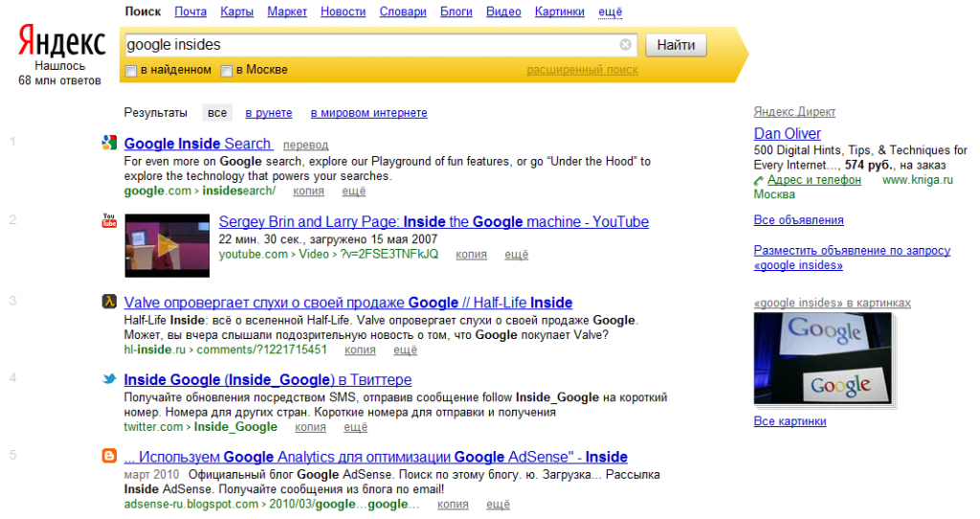Filter results 'в рунете'
Image resolution: width=980 pixels, height=519 pixels.
(269, 113)
